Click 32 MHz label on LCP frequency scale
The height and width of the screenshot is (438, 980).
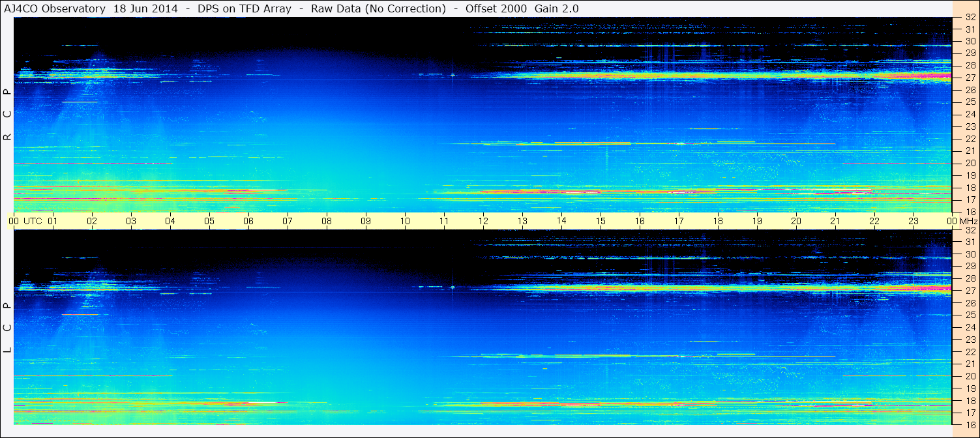(x=970, y=230)
